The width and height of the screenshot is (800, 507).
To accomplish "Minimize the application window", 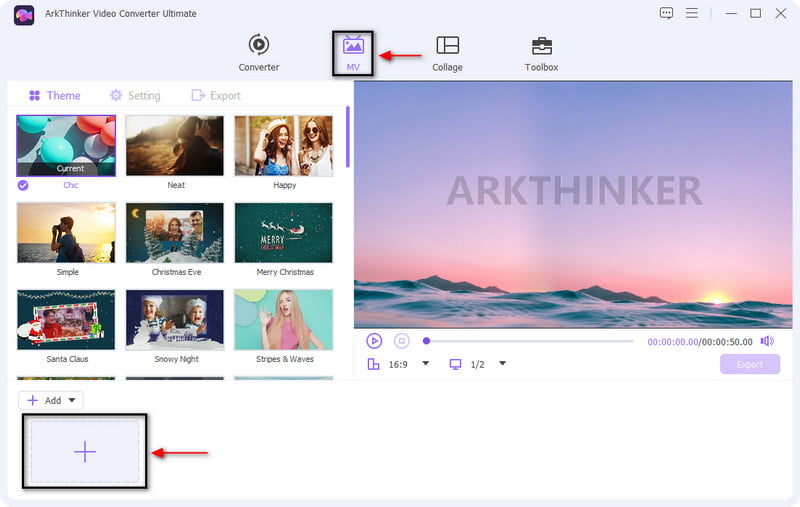I will pos(731,13).
